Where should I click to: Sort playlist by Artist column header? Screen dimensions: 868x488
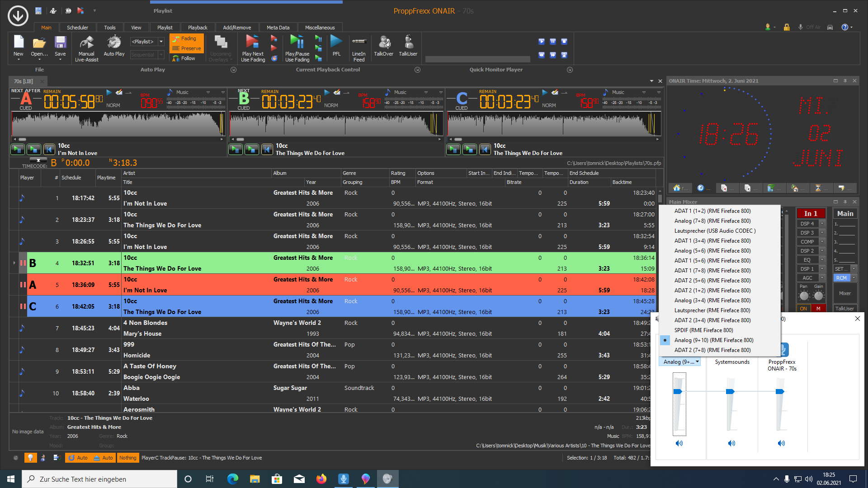(196, 173)
